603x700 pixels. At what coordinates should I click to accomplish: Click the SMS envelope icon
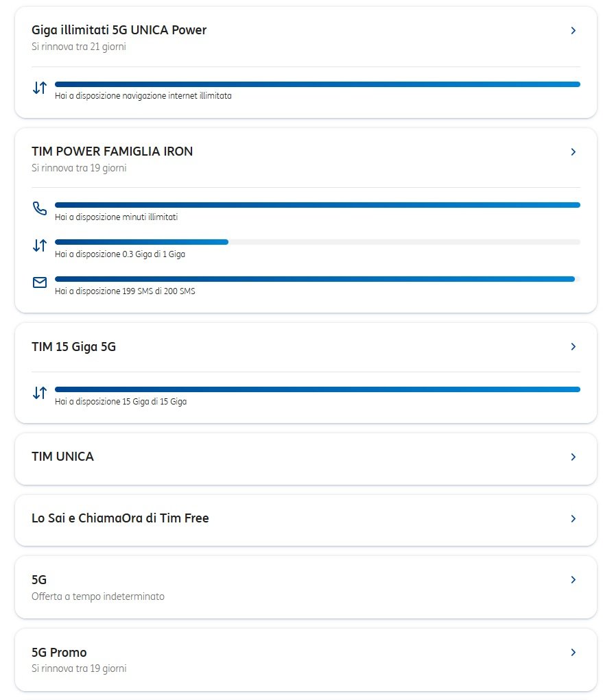40,282
